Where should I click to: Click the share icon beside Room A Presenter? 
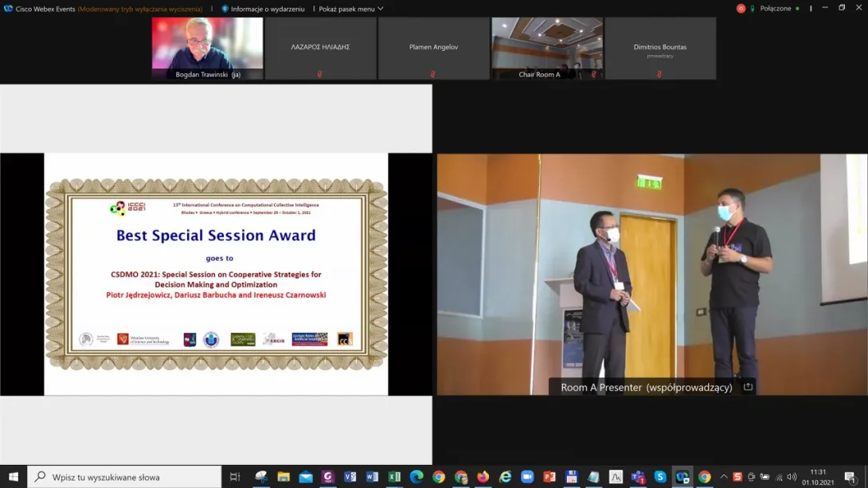(748, 387)
